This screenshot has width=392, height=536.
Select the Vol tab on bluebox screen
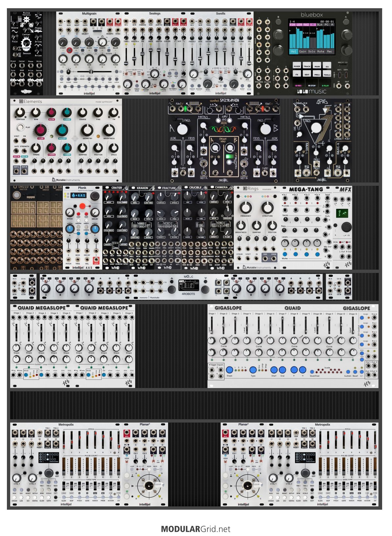pos(294,51)
